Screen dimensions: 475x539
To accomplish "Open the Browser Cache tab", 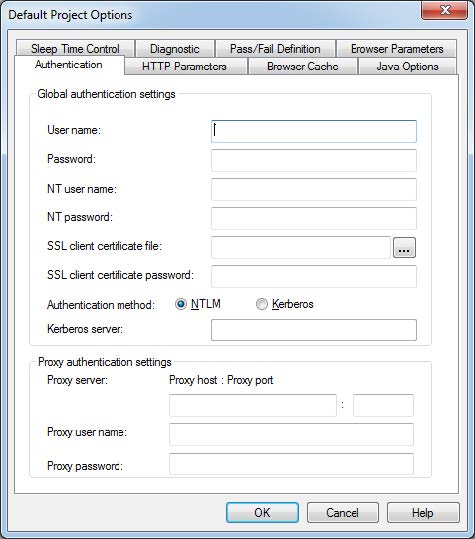I will [x=302, y=66].
